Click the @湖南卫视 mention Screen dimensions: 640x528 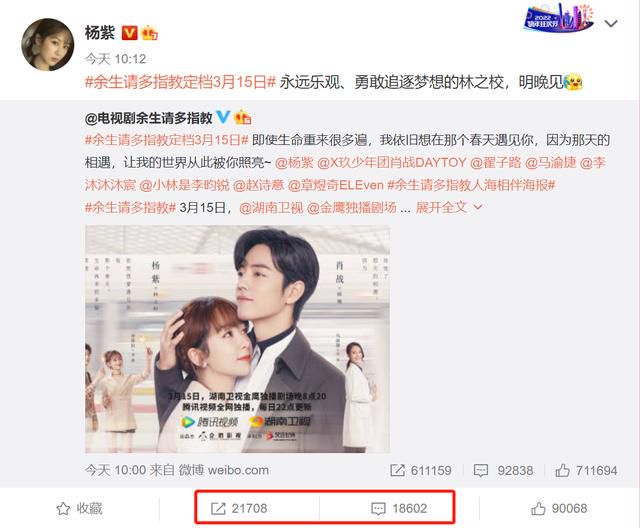point(271,208)
